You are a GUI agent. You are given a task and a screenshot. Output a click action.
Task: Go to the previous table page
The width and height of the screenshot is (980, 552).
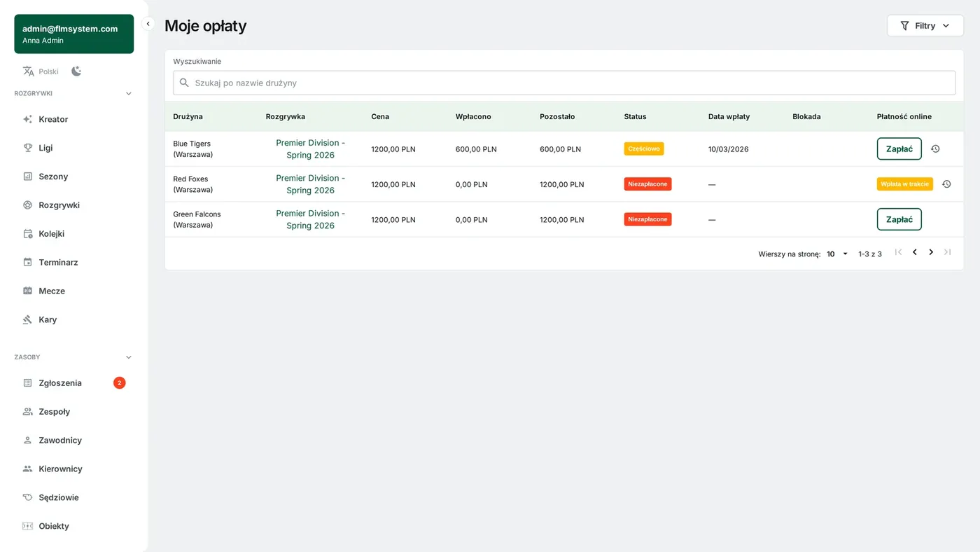point(914,252)
